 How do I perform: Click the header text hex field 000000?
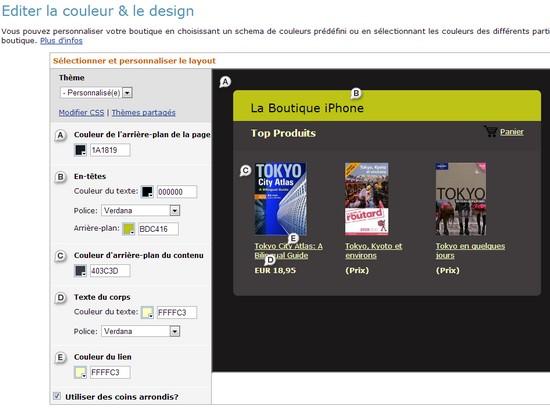click(177, 192)
